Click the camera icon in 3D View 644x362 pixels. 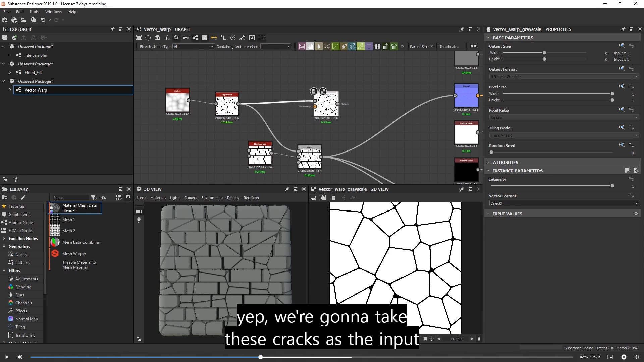tap(139, 212)
